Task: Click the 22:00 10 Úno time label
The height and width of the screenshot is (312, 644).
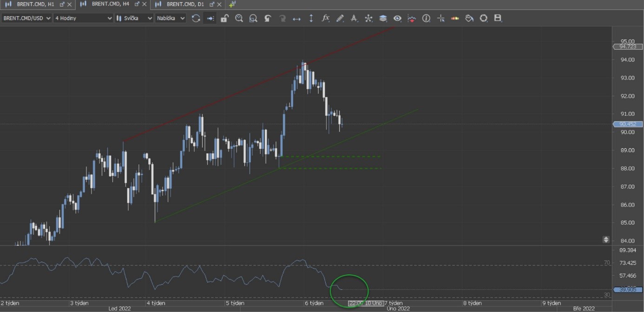Action: [366, 303]
